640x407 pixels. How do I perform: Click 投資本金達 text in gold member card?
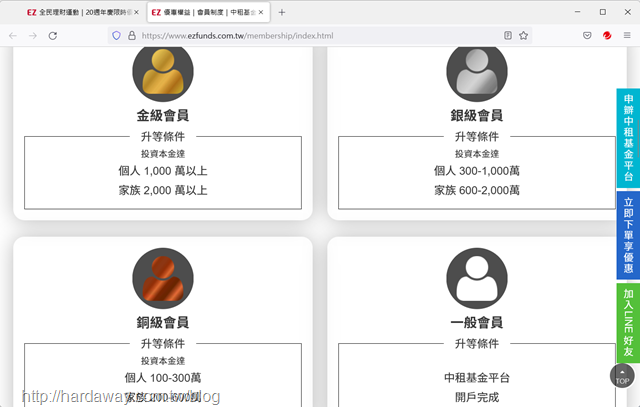click(x=163, y=154)
